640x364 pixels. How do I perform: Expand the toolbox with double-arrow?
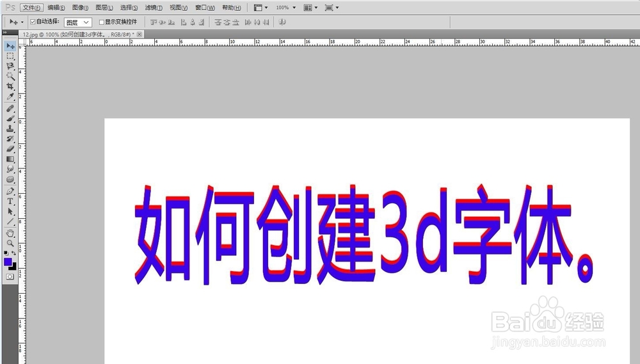tap(5, 32)
